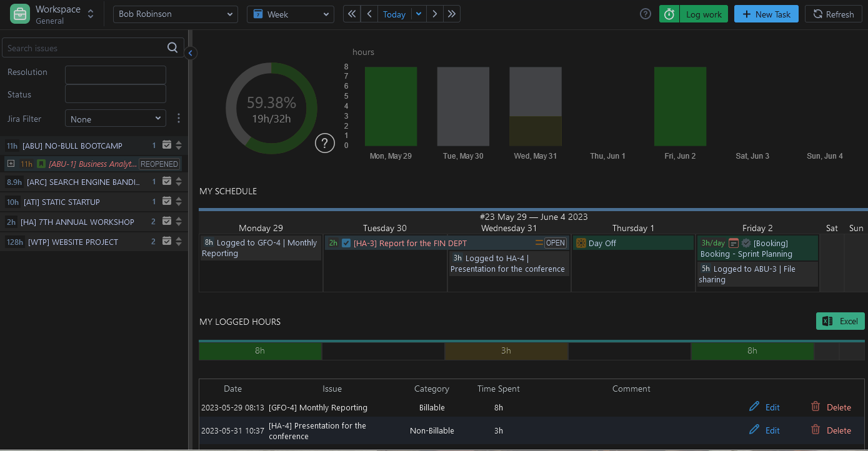Click the question mark below donut chart
Screen dimensions: 868x451
click(324, 144)
